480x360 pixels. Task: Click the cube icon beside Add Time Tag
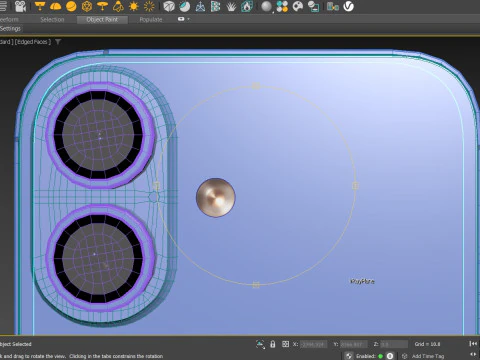click(x=404, y=356)
